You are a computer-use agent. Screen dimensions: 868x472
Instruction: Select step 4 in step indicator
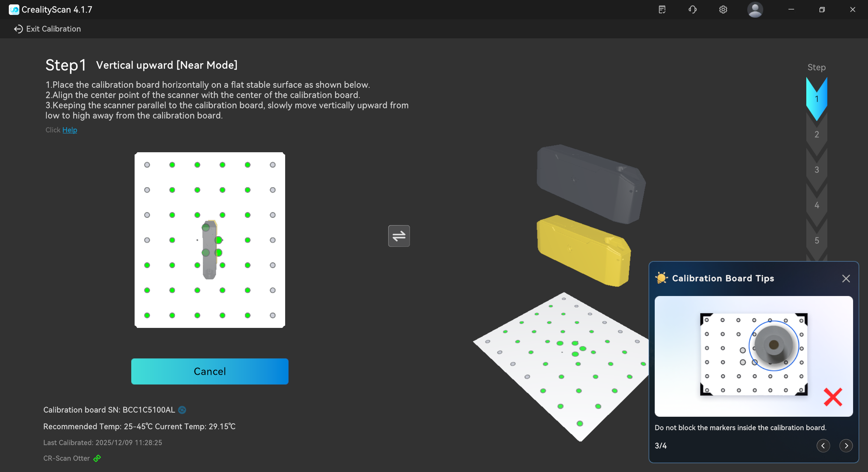click(x=816, y=205)
